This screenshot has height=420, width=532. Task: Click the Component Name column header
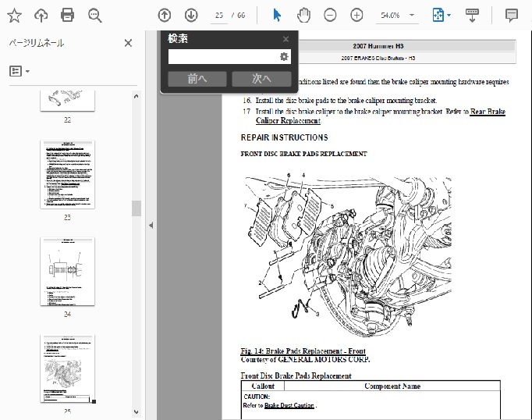pos(392,386)
